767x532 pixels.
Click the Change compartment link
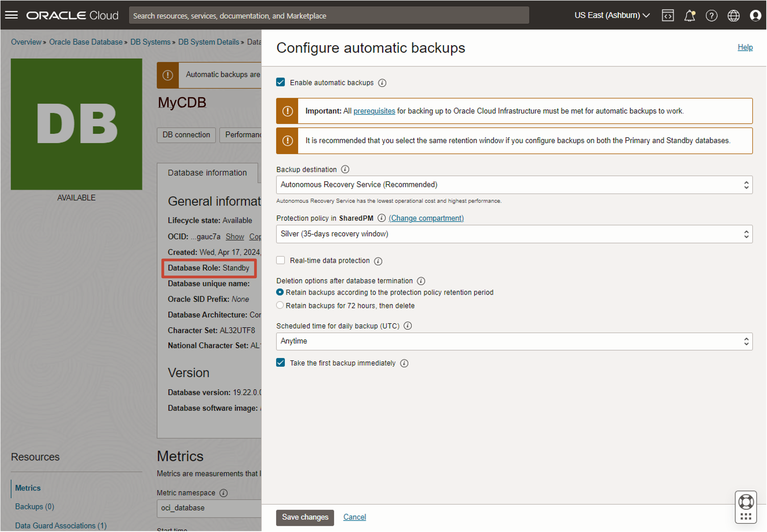426,218
